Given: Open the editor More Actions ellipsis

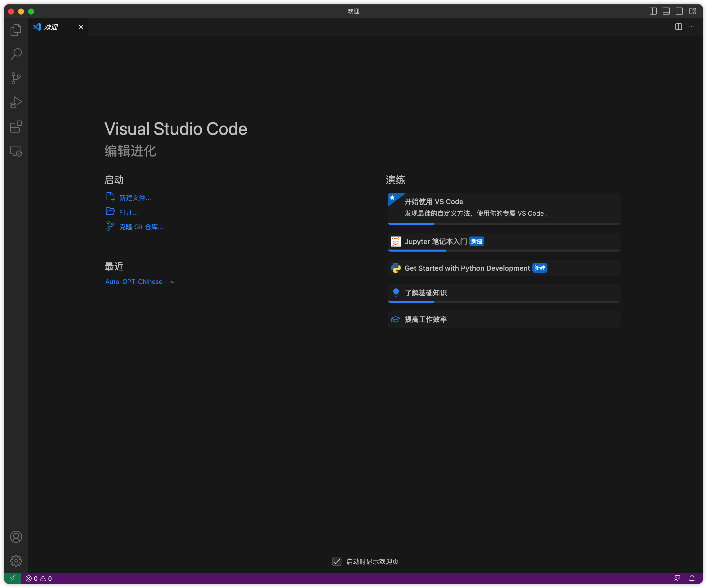Looking at the screenshot, I should tap(691, 27).
